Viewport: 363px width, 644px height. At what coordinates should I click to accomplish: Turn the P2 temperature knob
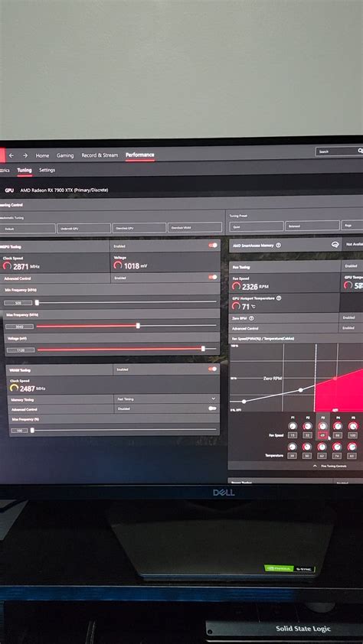[307, 447]
